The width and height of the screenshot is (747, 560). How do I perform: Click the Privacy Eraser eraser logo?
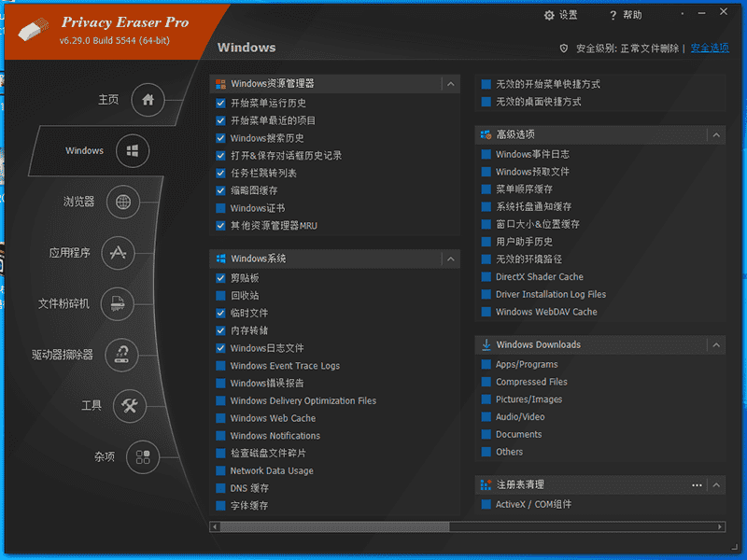point(34,30)
